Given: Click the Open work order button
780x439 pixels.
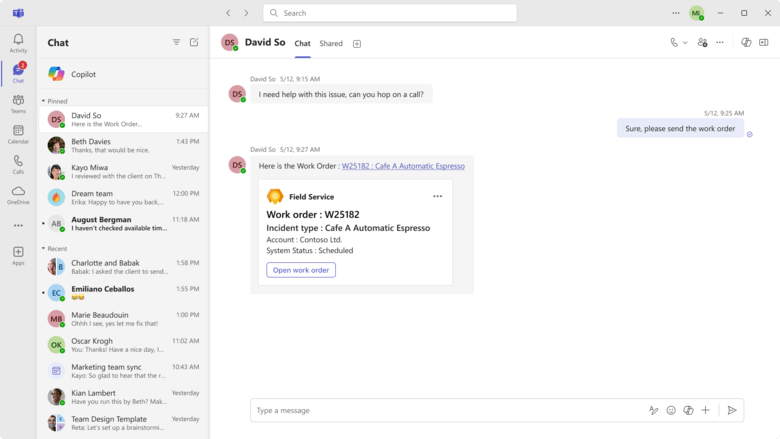Looking at the screenshot, I should click(301, 270).
